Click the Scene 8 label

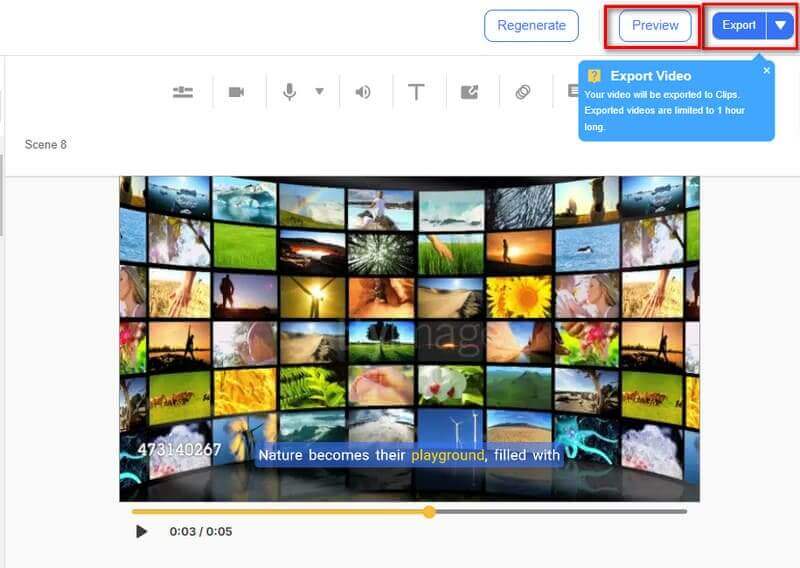click(46, 145)
